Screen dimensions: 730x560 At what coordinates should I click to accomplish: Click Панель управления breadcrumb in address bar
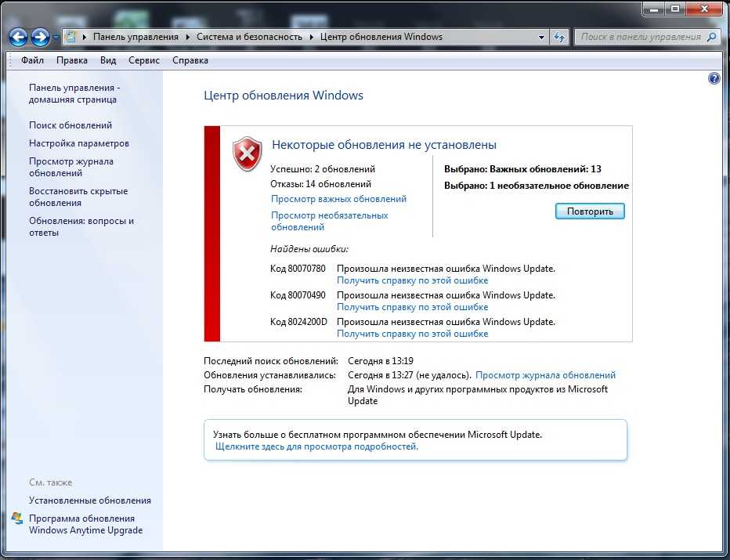click(136, 37)
